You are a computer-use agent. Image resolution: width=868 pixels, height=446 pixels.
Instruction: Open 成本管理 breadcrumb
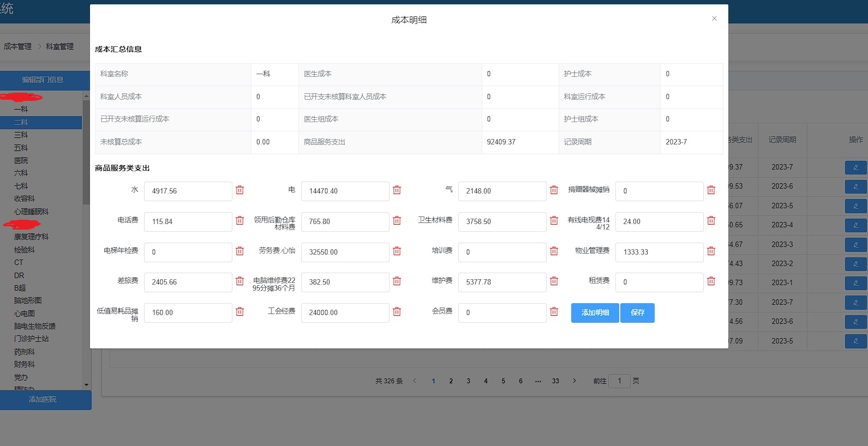point(17,46)
